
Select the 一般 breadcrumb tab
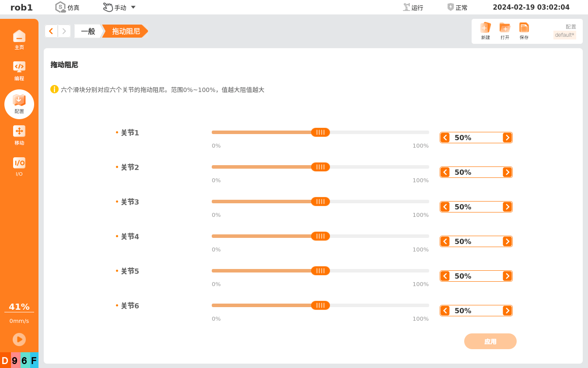[x=88, y=31]
